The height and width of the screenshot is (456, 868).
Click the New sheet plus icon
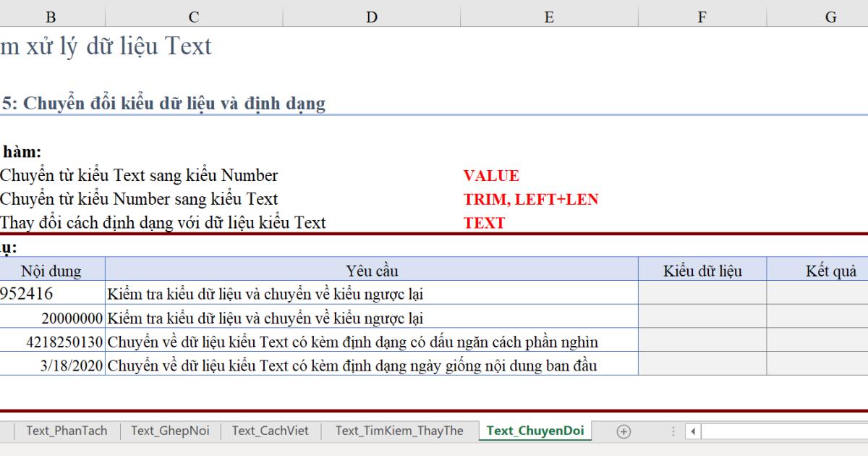tap(623, 431)
